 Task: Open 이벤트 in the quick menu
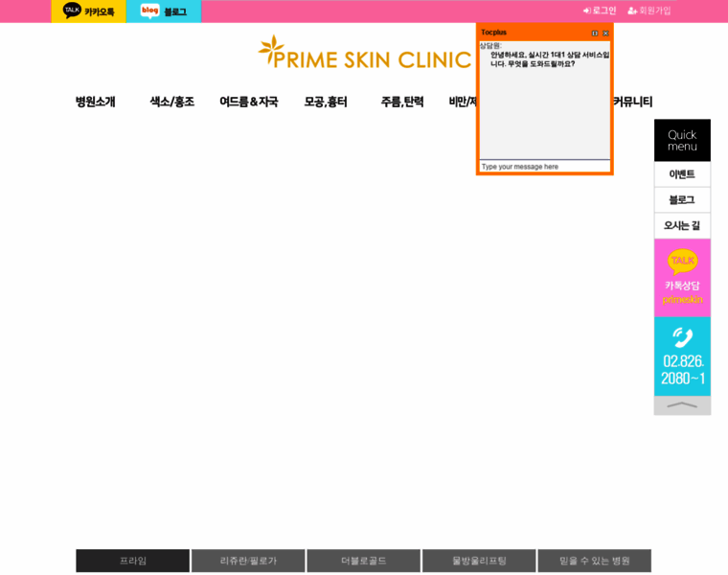[x=682, y=174]
